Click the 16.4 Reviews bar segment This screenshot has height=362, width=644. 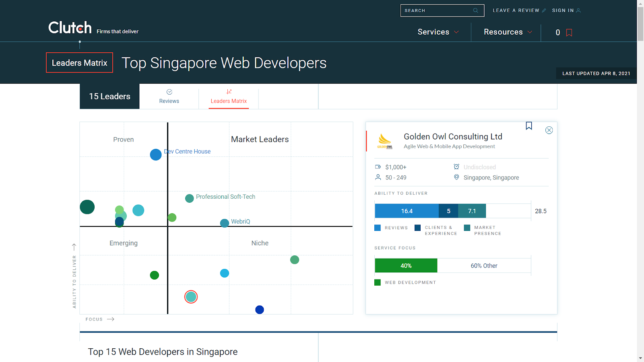[407, 211]
